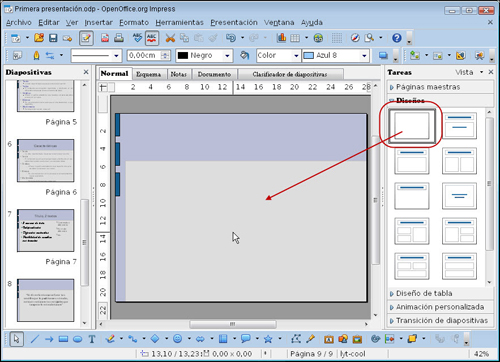Activate the Select arrow tool
The height and width of the screenshot is (362, 500).
(16, 339)
